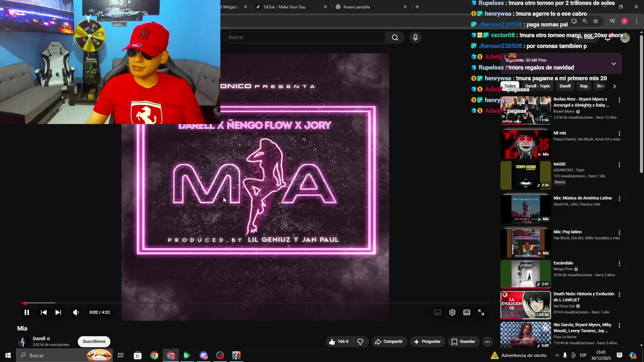
Task: Open Chrome three-dot menu
Action: pos(636,21)
